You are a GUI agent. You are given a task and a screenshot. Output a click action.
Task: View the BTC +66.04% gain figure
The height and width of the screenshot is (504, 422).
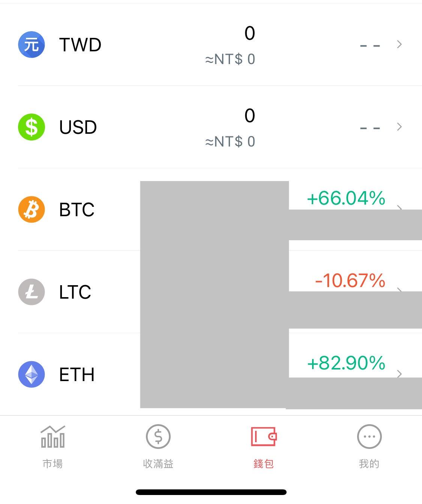point(346,198)
